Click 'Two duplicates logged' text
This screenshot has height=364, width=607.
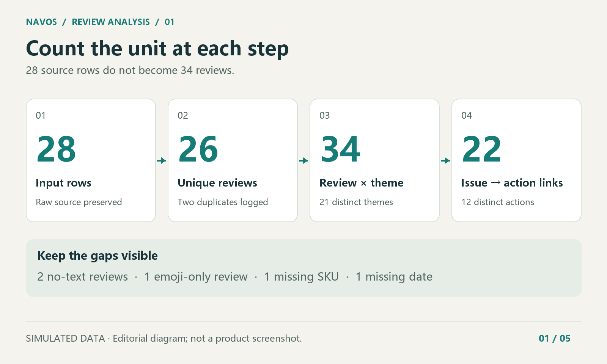pos(223,202)
